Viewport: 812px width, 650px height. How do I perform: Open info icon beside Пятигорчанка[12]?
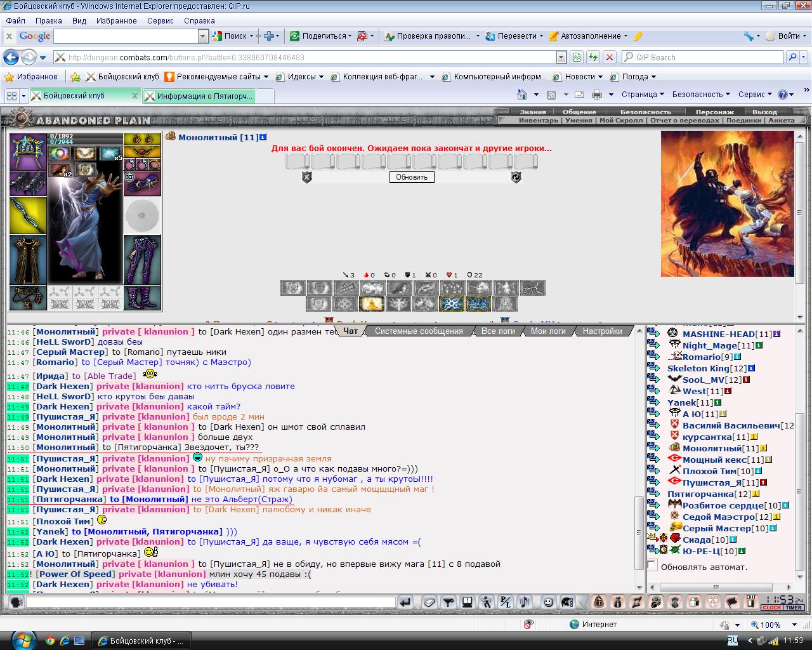point(756,494)
